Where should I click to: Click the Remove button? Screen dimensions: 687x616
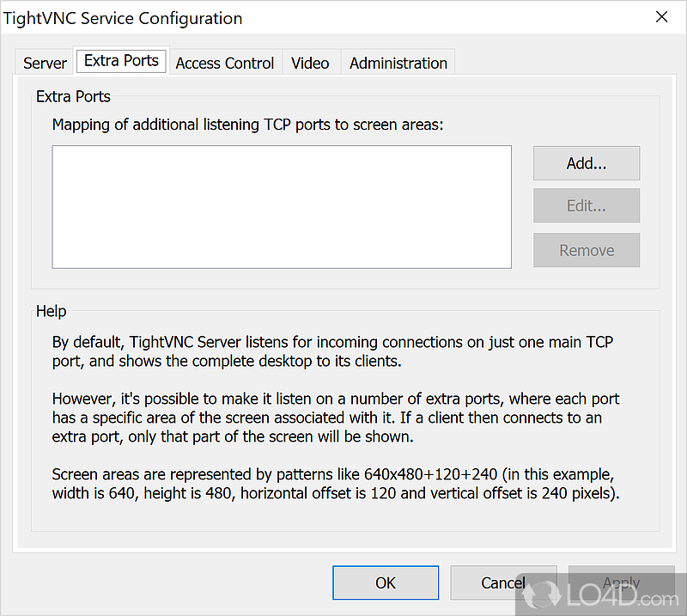[x=587, y=250]
